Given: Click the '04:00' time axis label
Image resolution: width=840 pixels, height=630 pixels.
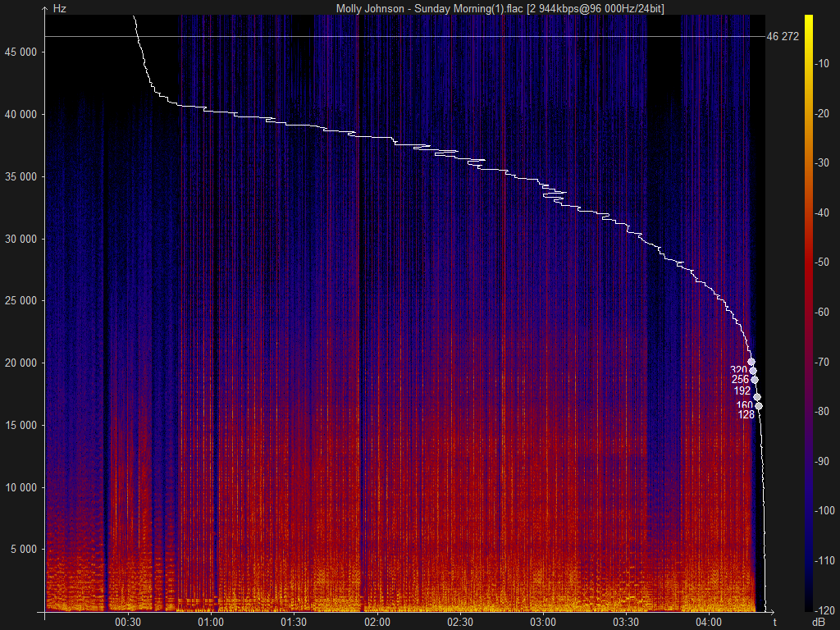Looking at the screenshot, I should tap(710, 622).
